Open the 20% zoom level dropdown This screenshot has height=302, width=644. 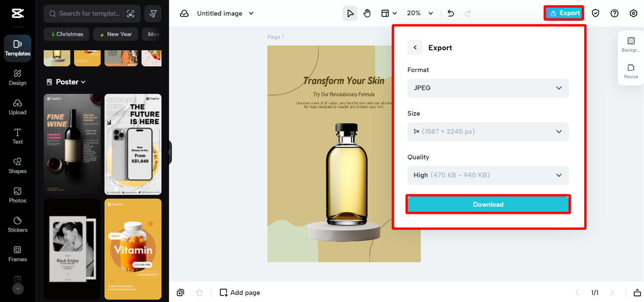420,13
